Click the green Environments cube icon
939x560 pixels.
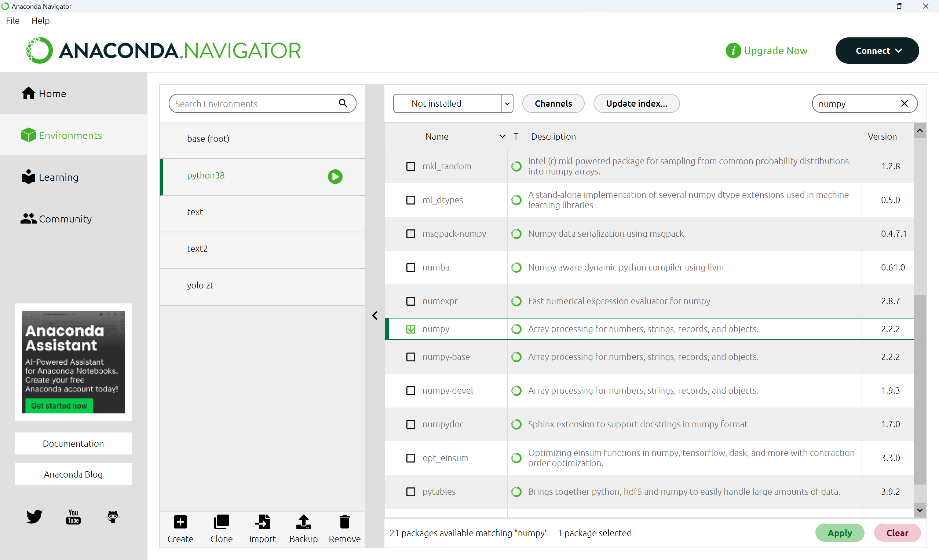coord(28,135)
